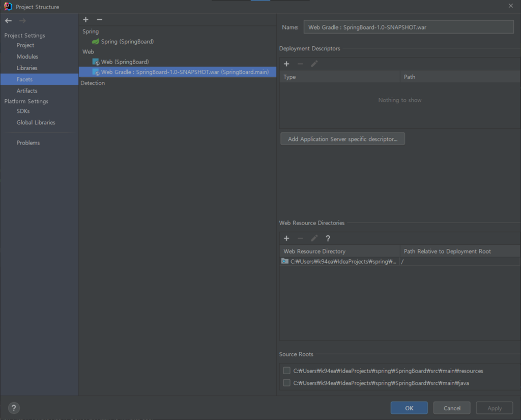
Task: Click the back navigation arrow
Action: [8, 21]
